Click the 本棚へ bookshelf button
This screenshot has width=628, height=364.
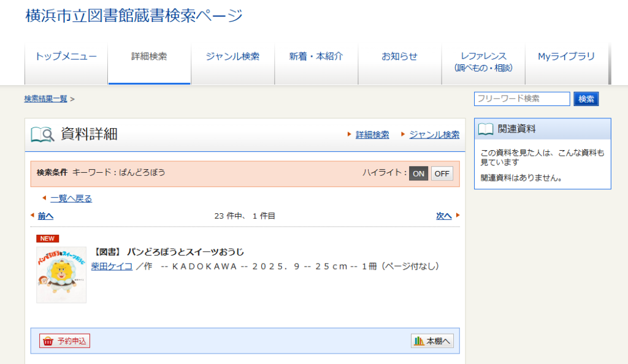[x=432, y=341]
